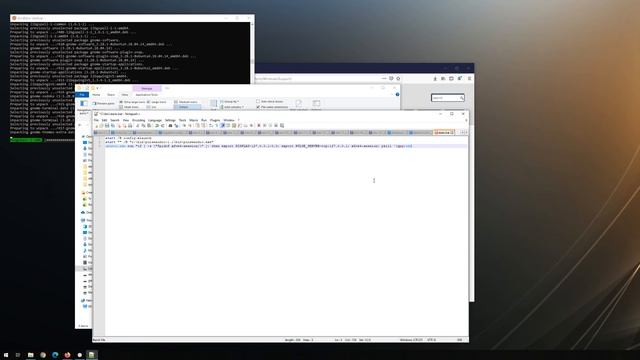The height and width of the screenshot is (360, 640).
Task: Open Group by dropdown in Explorer ribbon
Action: 230,102
